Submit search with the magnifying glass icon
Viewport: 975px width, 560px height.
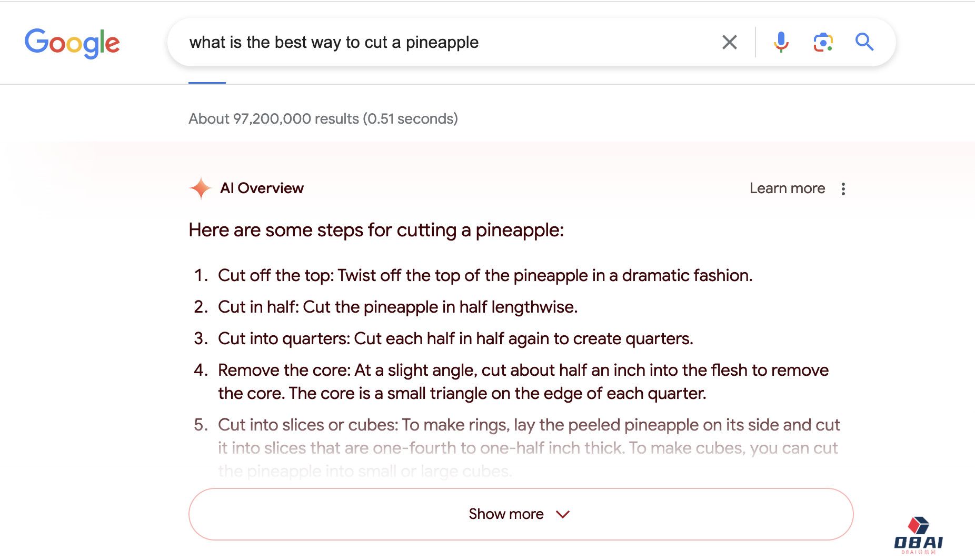coord(864,42)
